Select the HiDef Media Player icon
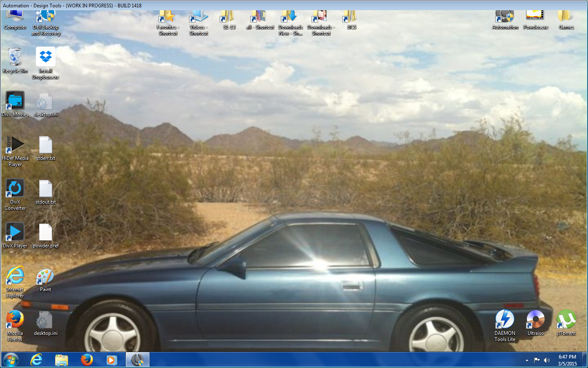Image resolution: width=588 pixels, height=368 pixels. (15, 145)
